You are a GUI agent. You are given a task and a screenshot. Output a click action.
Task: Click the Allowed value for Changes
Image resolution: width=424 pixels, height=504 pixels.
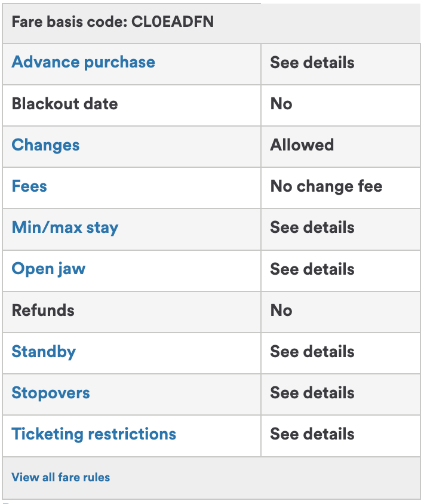click(x=302, y=145)
